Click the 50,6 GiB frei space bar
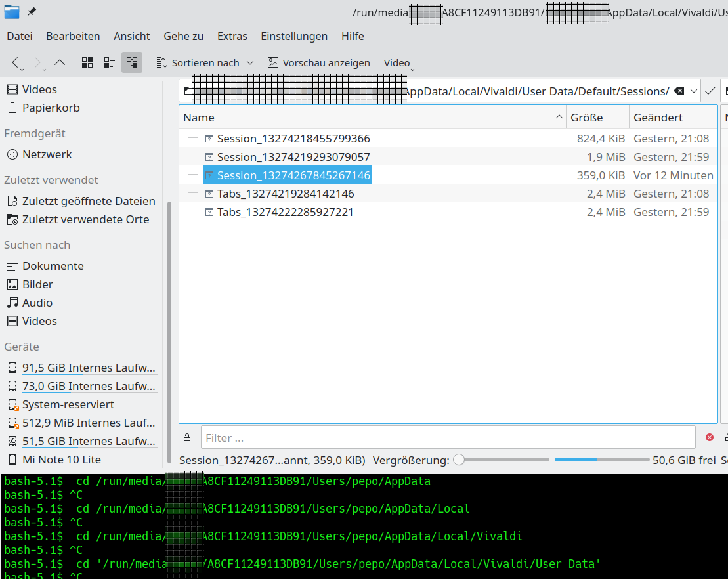The width and height of the screenshot is (728, 579). 602,460
